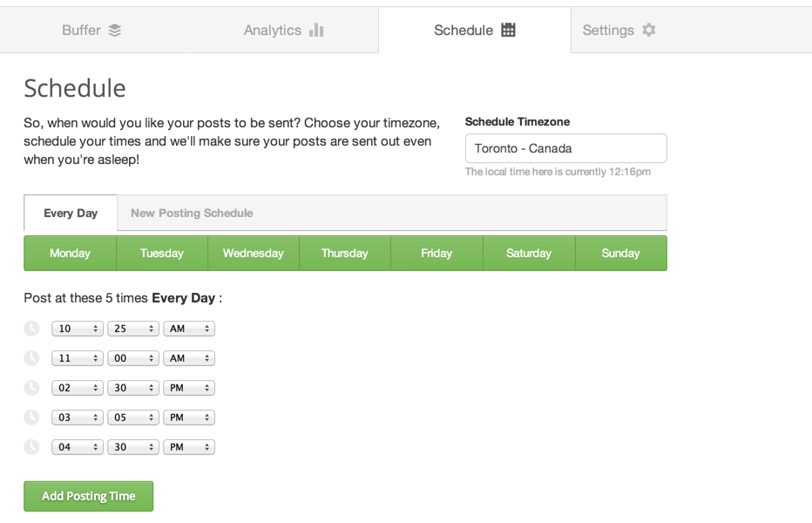Open minutes dropdown showing 05
This screenshot has width=812, height=523.
tap(133, 418)
